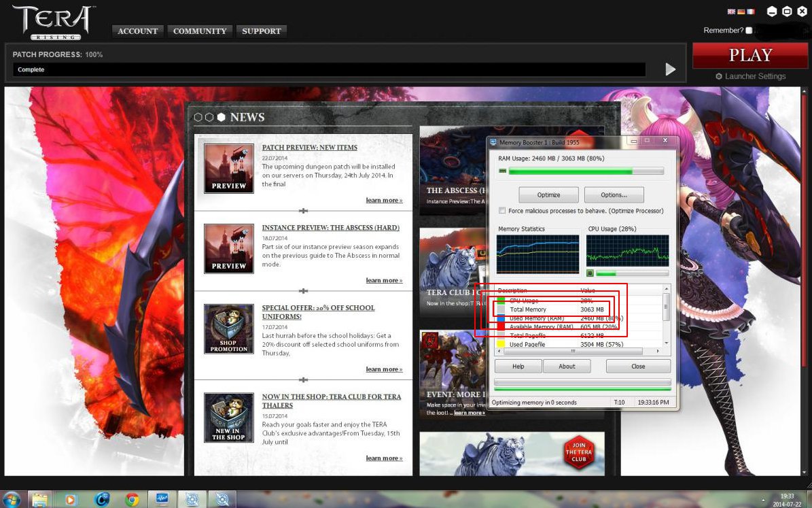Click the Join The TERA Club badge

(578, 452)
